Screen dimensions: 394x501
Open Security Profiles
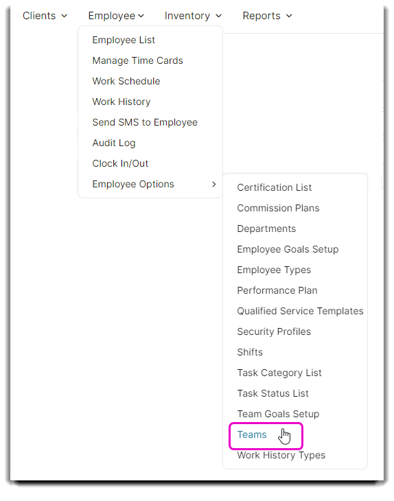click(x=274, y=332)
